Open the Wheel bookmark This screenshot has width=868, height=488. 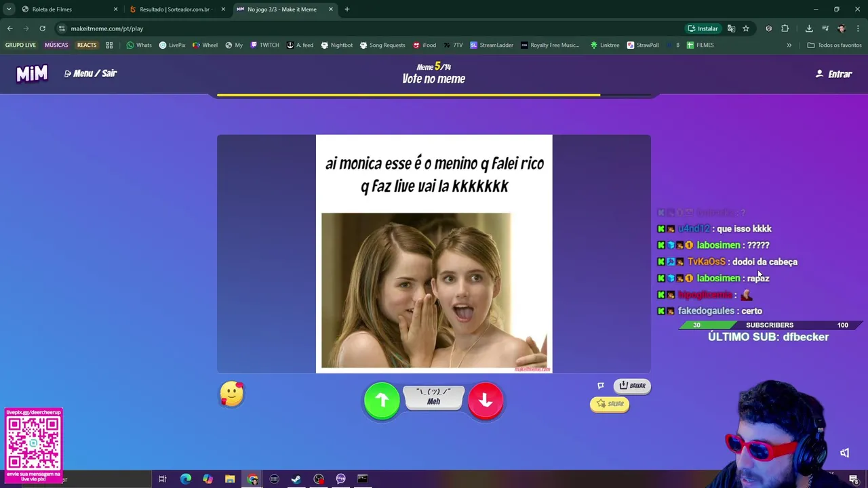(205, 45)
